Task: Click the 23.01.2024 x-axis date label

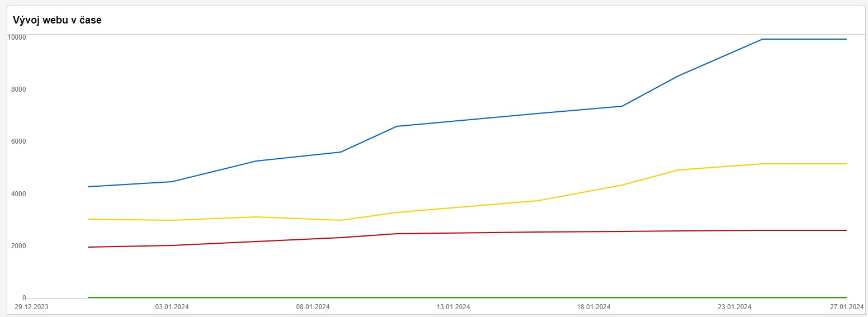Action: (734, 307)
